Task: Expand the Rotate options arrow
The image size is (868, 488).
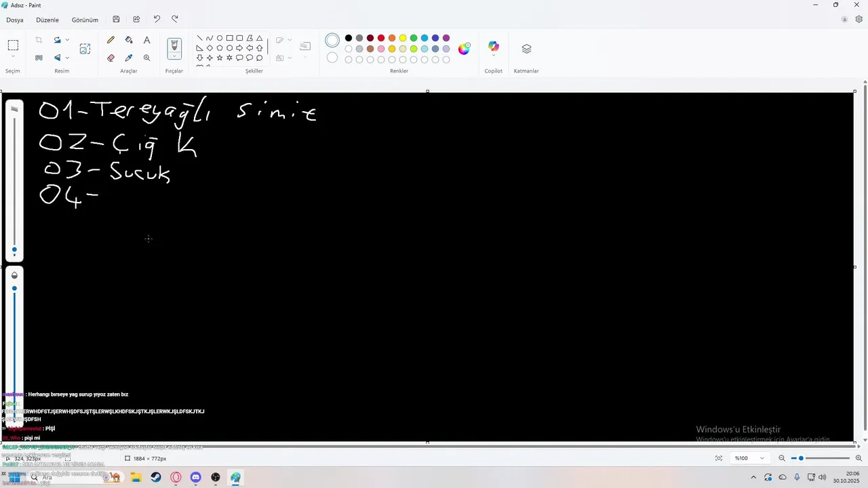Action: point(67,40)
